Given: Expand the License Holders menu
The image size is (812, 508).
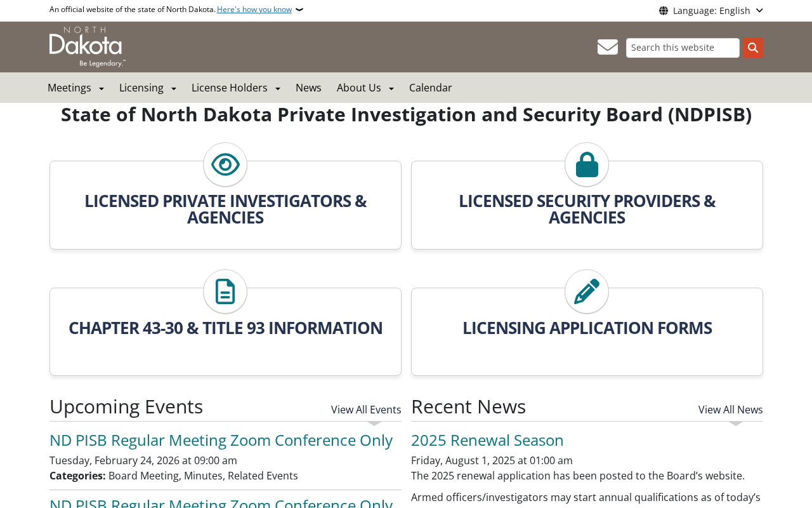Looking at the screenshot, I should point(235,88).
